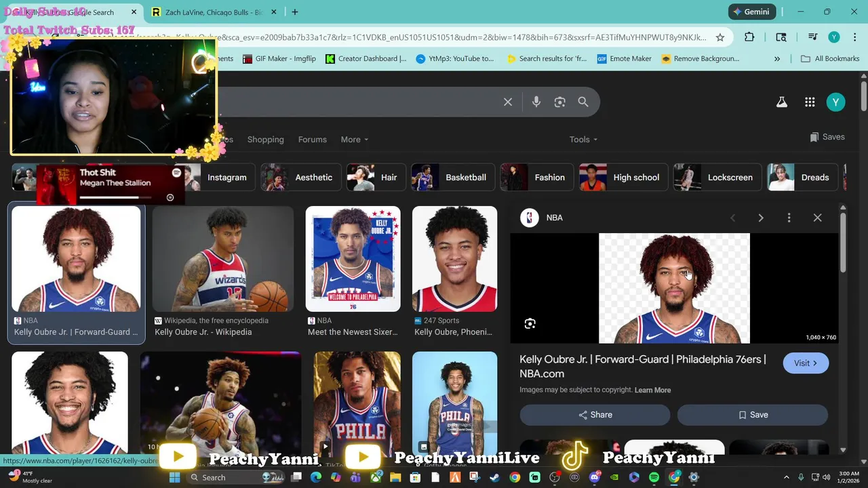Open File Explorer from the taskbar
This screenshot has width=868, height=488.
click(x=395, y=477)
